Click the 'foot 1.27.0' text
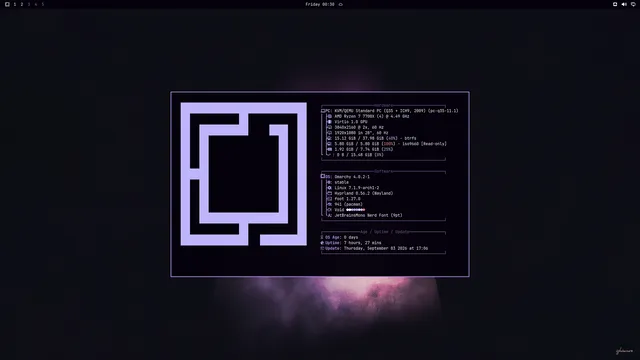This screenshot has height=360, width=640. tap(347, 199)
